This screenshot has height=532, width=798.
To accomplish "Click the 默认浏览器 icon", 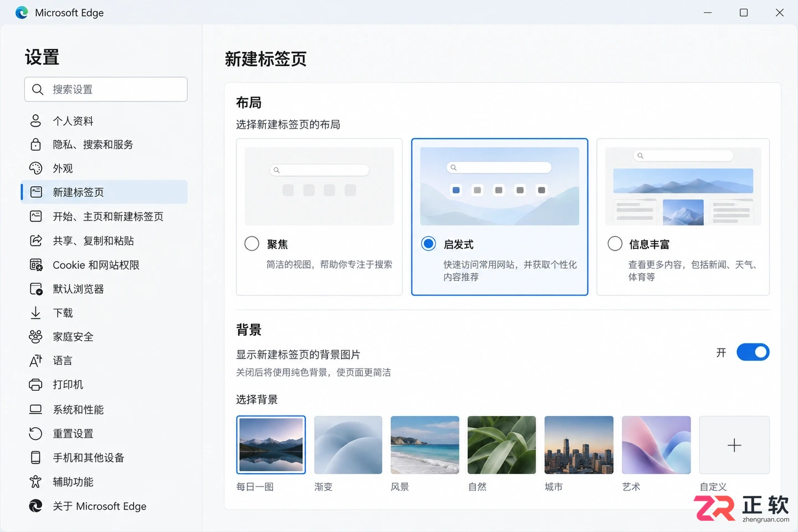I will tap(35, 289).
